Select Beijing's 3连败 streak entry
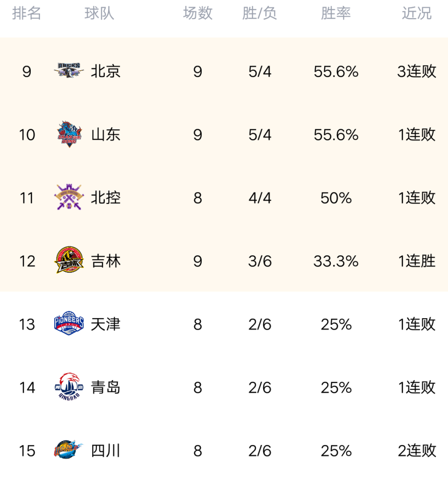 [x=417, y=71]
